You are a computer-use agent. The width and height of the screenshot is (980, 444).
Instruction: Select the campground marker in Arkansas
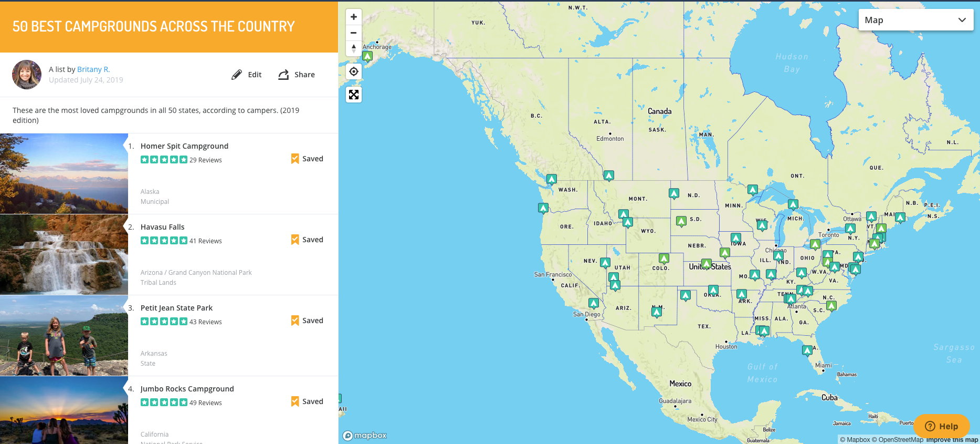click(x=742, y=295)
